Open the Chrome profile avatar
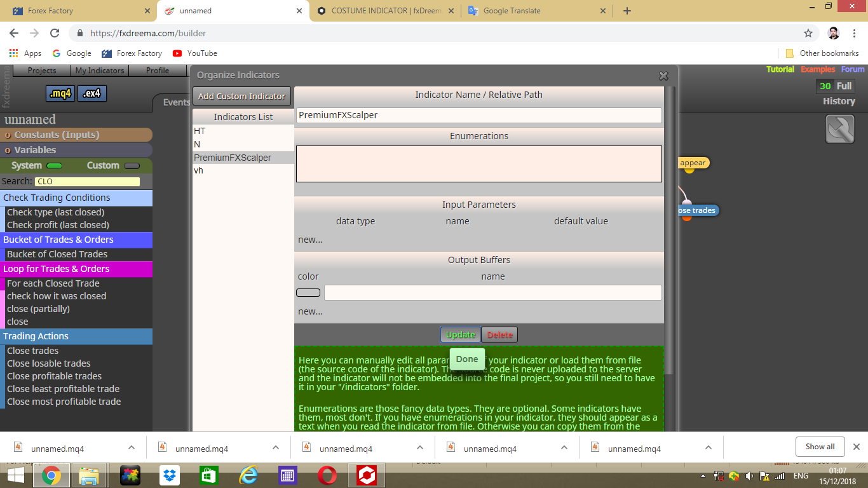 [834, 33]
